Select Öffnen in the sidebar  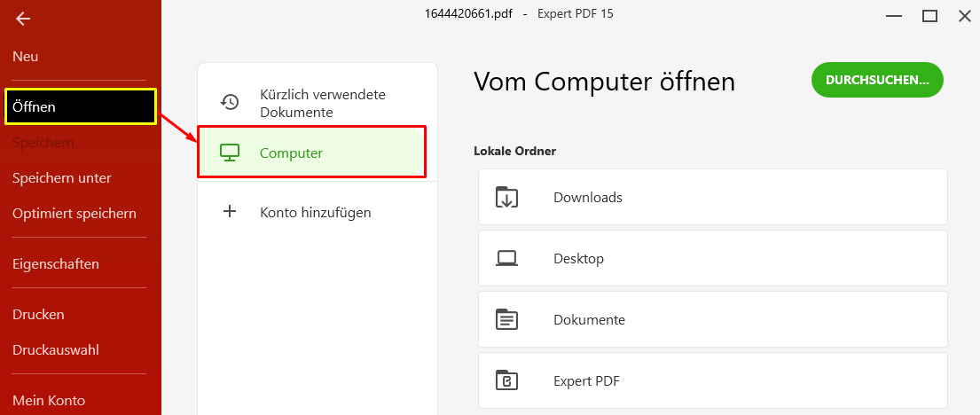[80, 107]
